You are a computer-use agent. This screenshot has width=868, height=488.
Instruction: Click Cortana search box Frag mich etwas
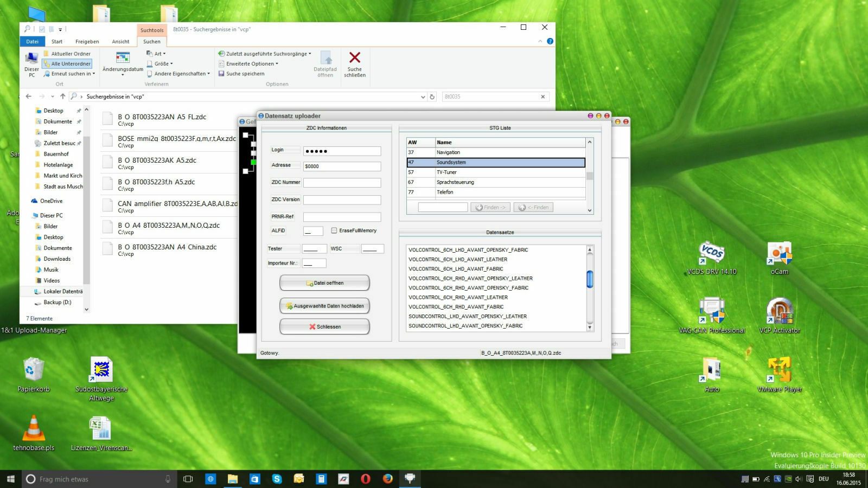click(x=100, y=479)
